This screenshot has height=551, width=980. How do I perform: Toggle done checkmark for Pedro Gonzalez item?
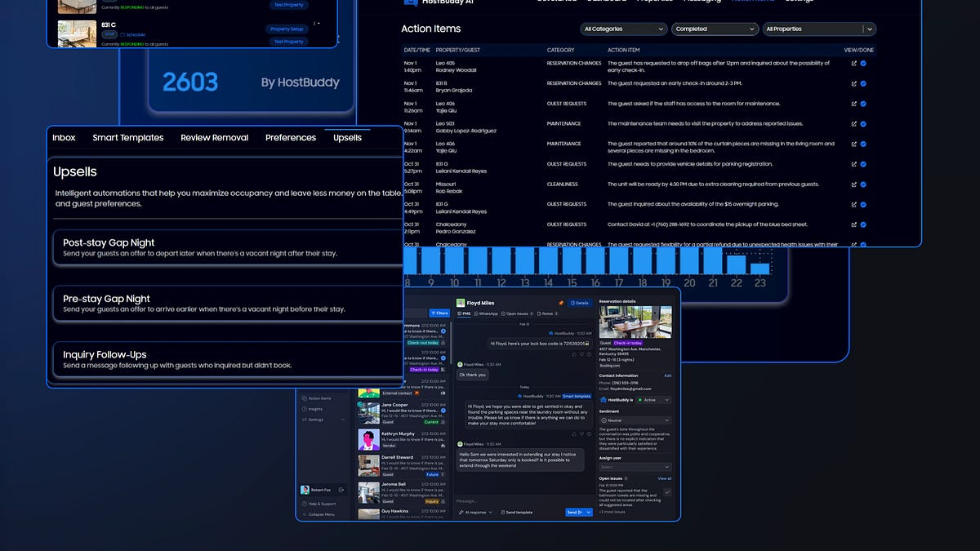click(x=863, y=224)
